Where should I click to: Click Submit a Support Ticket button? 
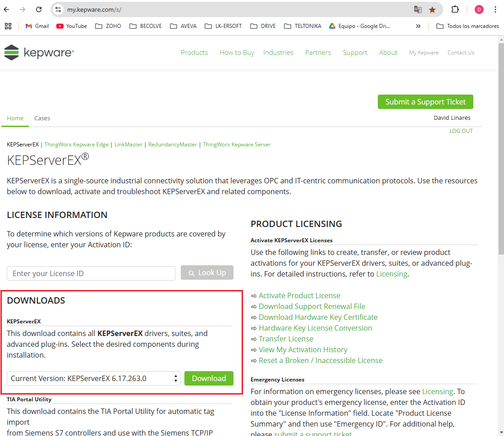point(425,102)
